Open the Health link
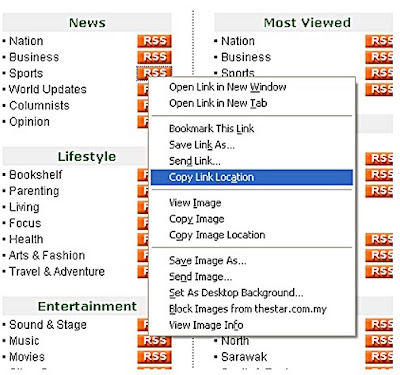 pos(26,239)
